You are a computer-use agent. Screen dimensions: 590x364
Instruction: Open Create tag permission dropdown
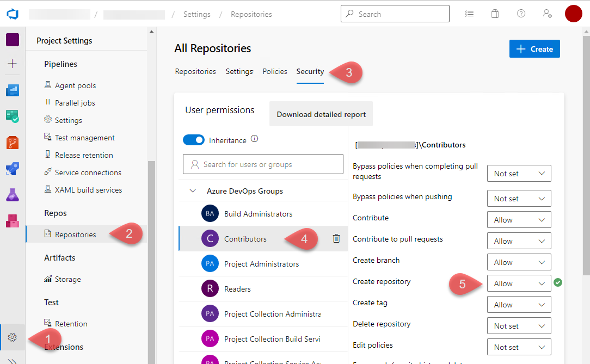point(519,305)
